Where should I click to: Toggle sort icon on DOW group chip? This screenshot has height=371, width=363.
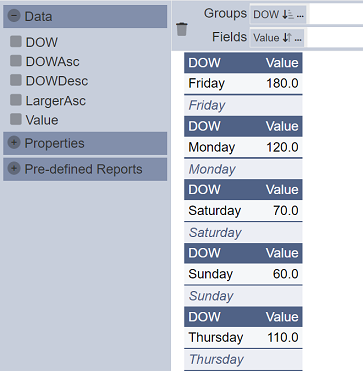coord(288,15)
